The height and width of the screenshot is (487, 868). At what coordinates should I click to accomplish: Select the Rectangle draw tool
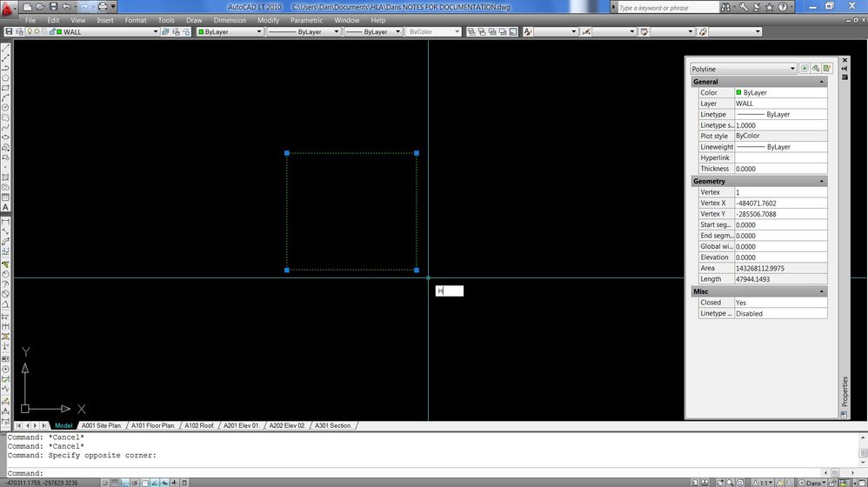[x=5, y=88]
